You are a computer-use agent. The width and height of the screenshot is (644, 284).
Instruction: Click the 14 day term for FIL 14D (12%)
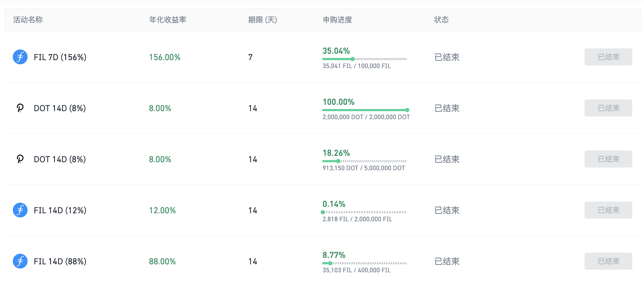point(253,210)
